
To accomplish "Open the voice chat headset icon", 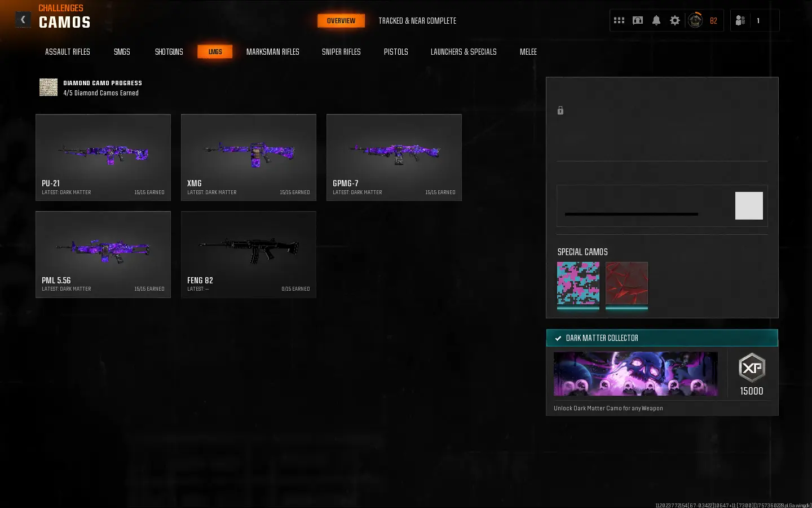I will [x=638, y=20].
